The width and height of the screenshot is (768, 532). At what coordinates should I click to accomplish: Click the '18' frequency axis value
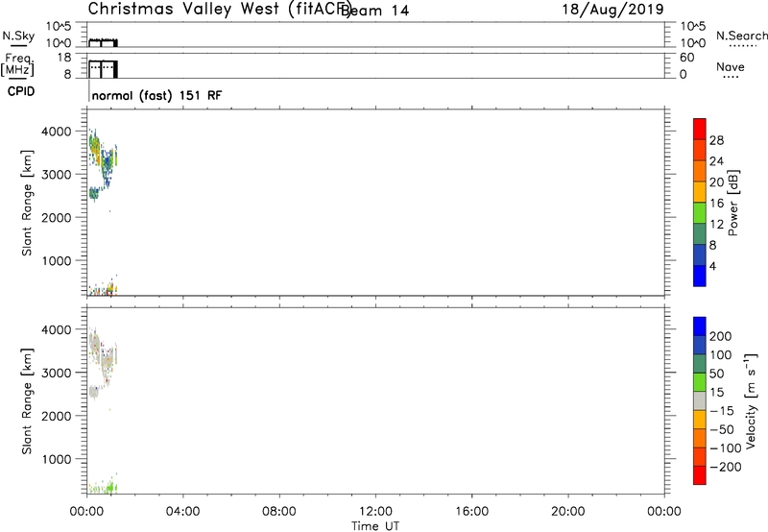point(64,58)
